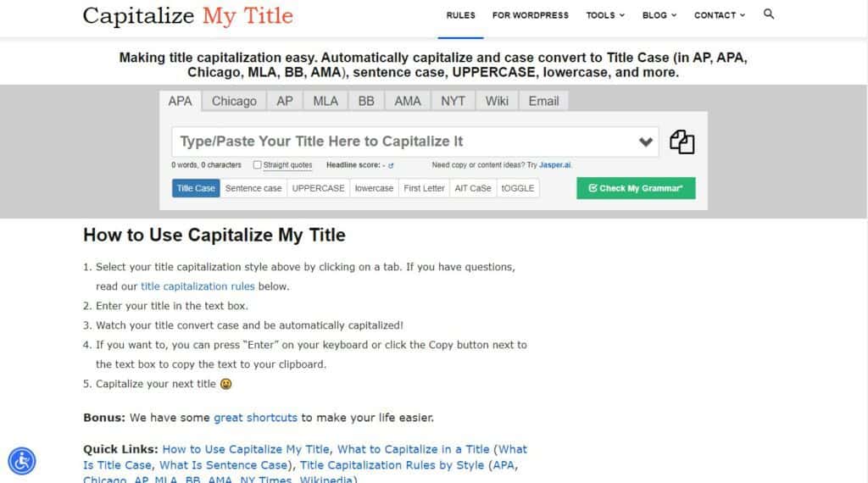
Task: Open the accessibility widget icon
Action: (22, 461)
